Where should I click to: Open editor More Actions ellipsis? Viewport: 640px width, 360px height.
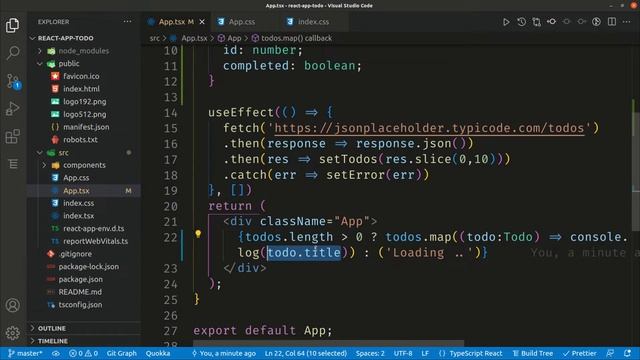627,22
